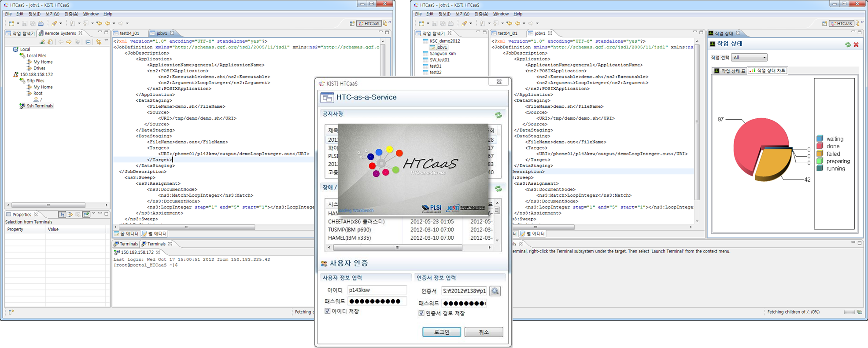Select Sangwan Kim in right window job explorer
Viewport: 868px width, 348px height.
click(443, 54)
